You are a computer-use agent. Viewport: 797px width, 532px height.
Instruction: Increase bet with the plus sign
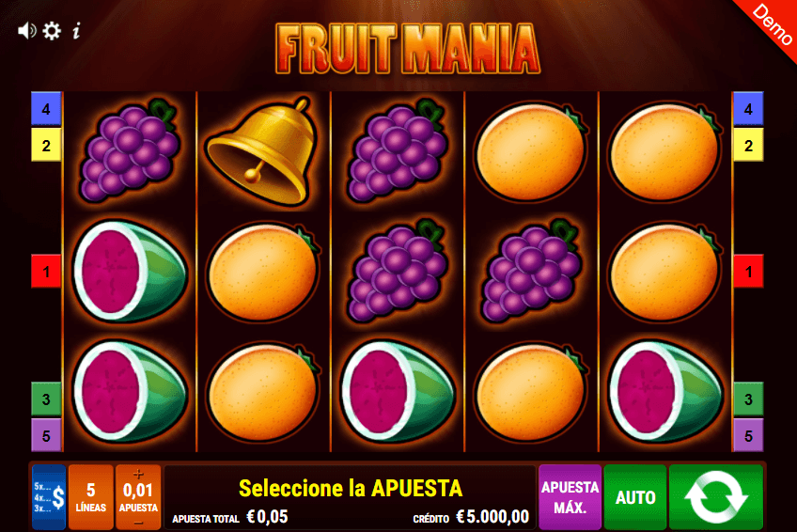(138, 474)
